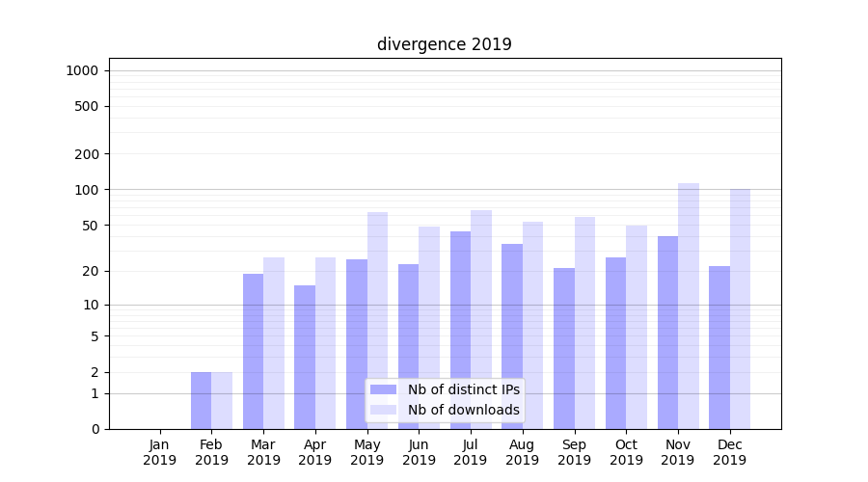This screenshot has height=482, width=868.
Task: Click the 'Nb of distinct IPs' legend swatch
Action: click(383, 389)
